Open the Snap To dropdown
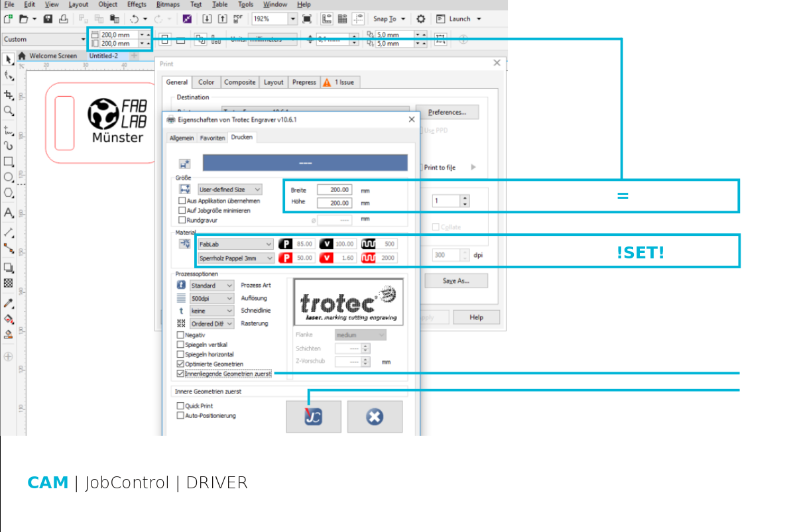 click(x=389, y=19)
